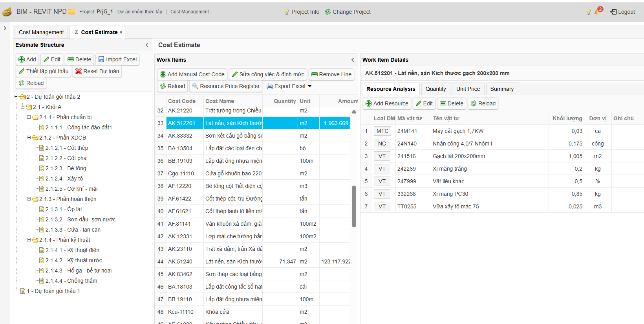Collapse 2.1.4 - Phần kỹ thuật node

pyautogui.click(x=29, y=239)
